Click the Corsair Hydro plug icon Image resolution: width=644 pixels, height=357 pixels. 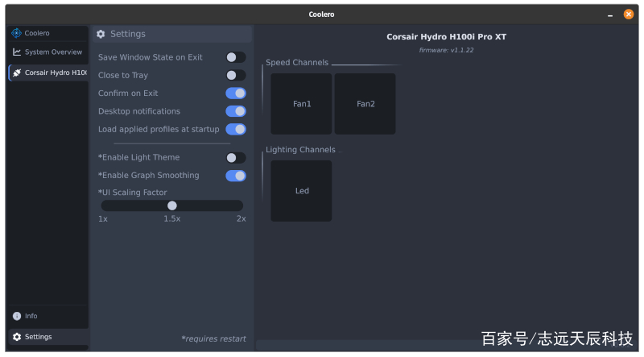pyautogui.click(x=17, y=73)
